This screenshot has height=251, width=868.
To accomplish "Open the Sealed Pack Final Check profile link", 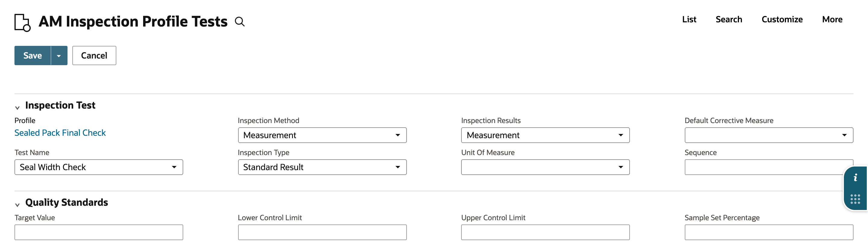I will pyautogui.click(x=60, y=133).
